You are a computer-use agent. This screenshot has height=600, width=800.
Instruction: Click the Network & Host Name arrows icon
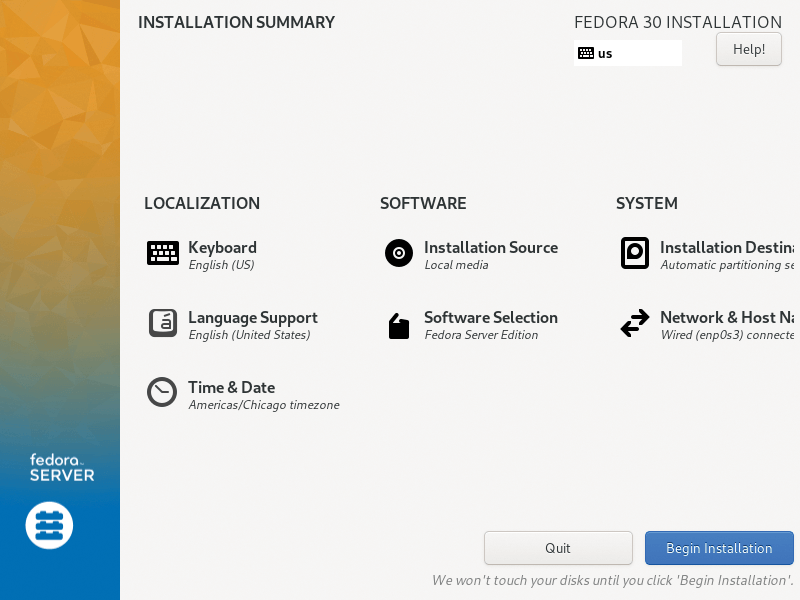click(x=635, y=323)
